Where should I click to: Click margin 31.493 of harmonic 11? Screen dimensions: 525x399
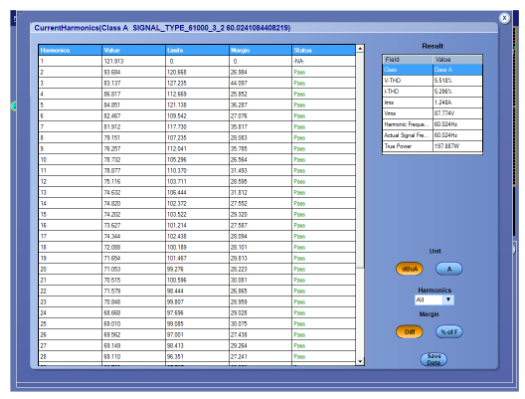[x=239, y=171]
